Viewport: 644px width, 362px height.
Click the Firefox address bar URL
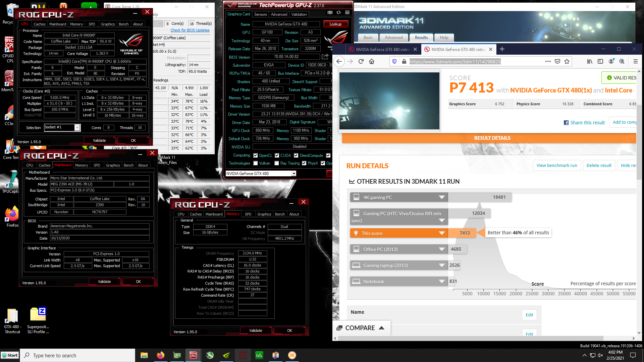pos(455,61)
